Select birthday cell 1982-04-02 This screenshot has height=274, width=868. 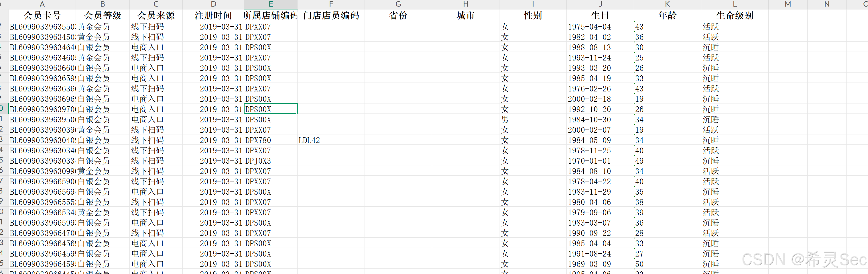tap(600, 37)
